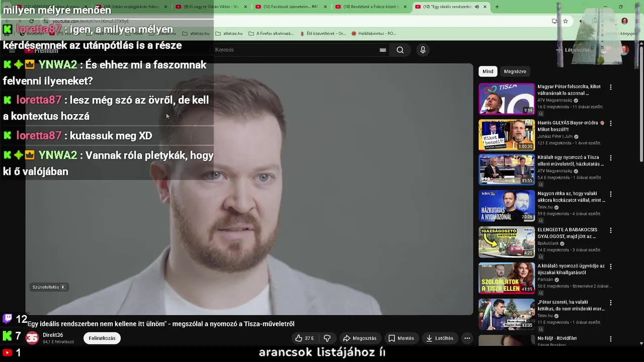
Task: Select the Megnézve filter chip
Action: point(515,71)
